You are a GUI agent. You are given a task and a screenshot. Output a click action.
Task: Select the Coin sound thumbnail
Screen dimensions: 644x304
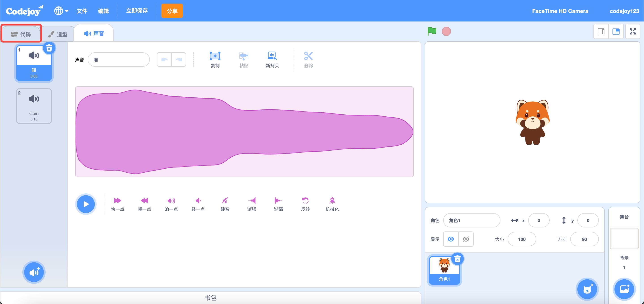34,106
